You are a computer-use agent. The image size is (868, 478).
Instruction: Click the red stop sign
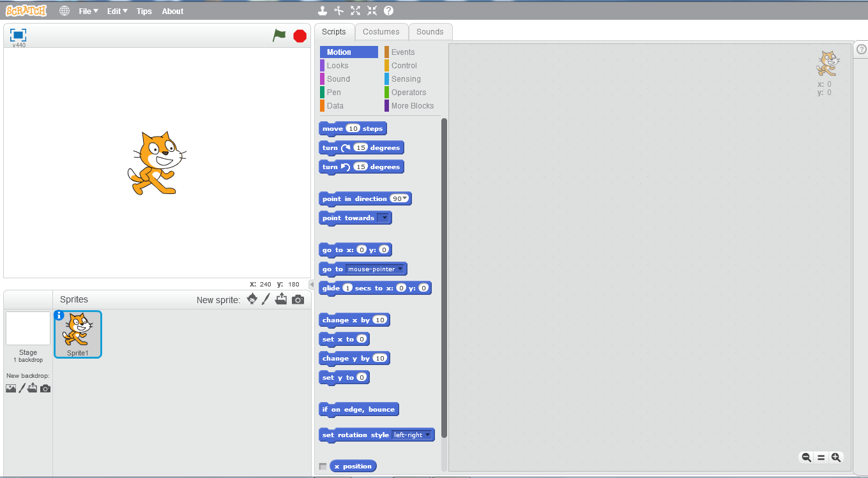click(300, 36)
